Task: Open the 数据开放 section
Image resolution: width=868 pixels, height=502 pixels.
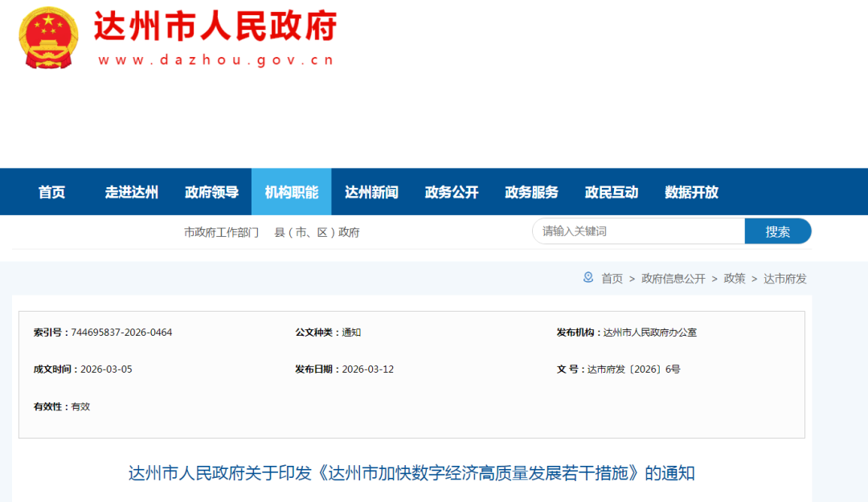Action: click(x=691, y=191)
